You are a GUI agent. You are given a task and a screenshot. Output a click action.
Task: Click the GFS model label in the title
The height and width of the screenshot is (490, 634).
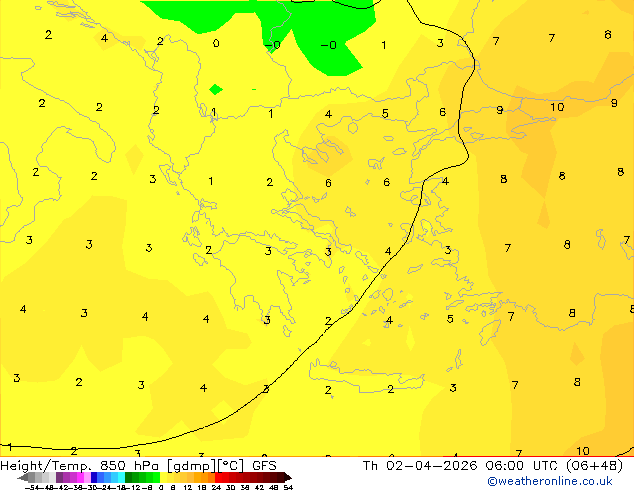tap(264, 466)
